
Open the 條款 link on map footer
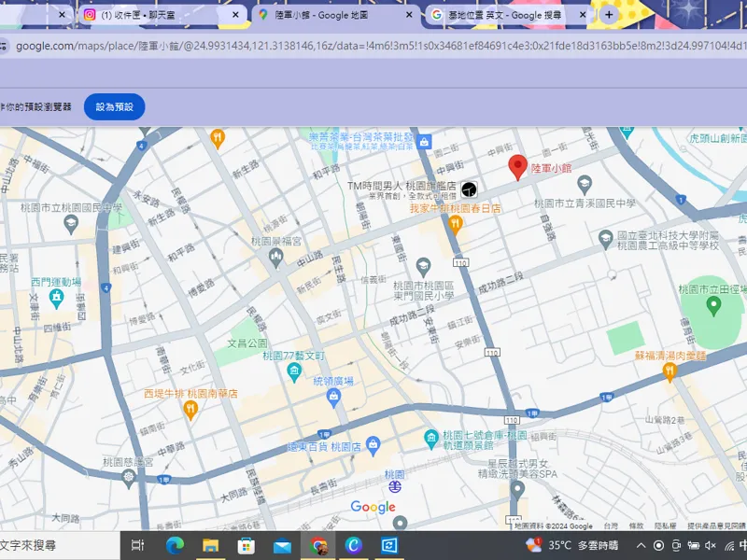click(636, 526)
